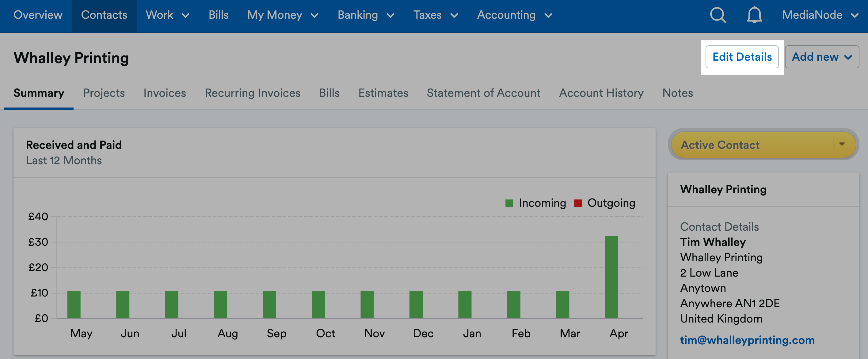Click the May incoming bar
Screen dimensions: 868x359
point(74,305)
